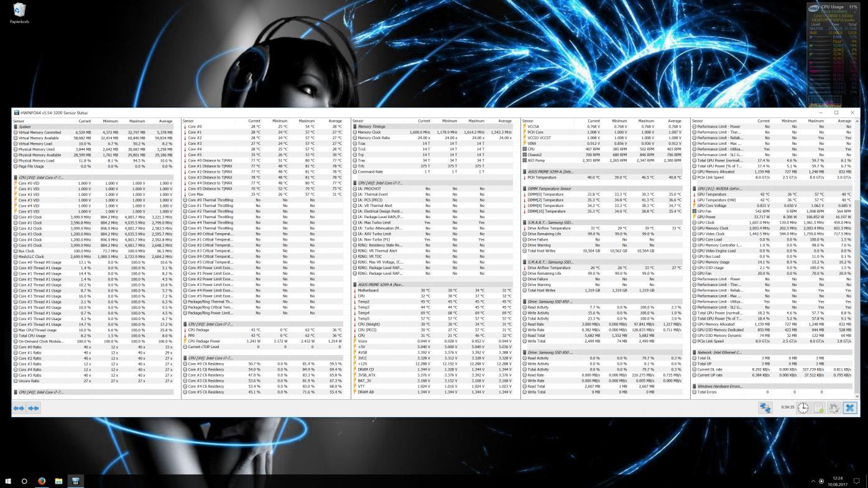Click the scrollbar down arrow in sensor window
Image resolution: width=868 pixels, height=488 pixels.
pyautogui.click(x=857, y=396)
